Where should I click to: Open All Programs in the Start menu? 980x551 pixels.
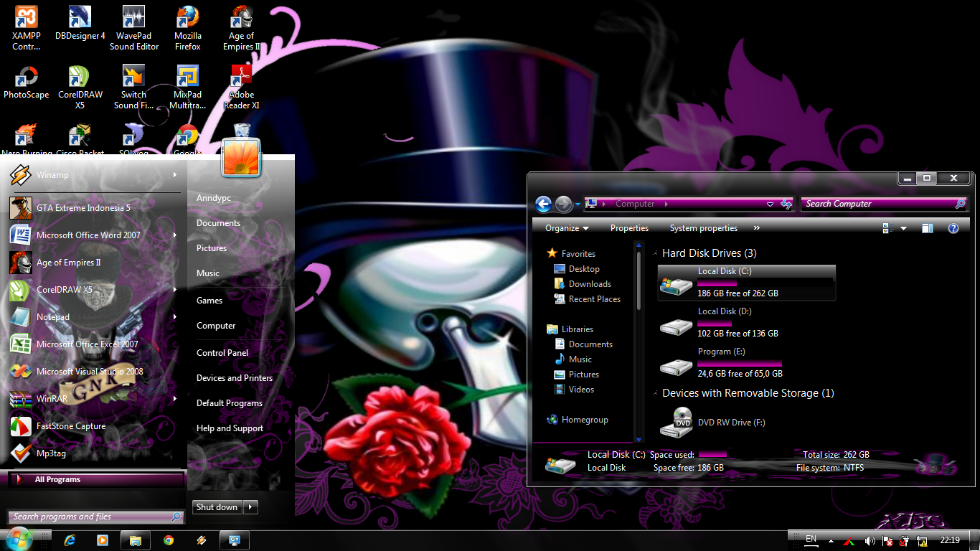coord(96,480)
